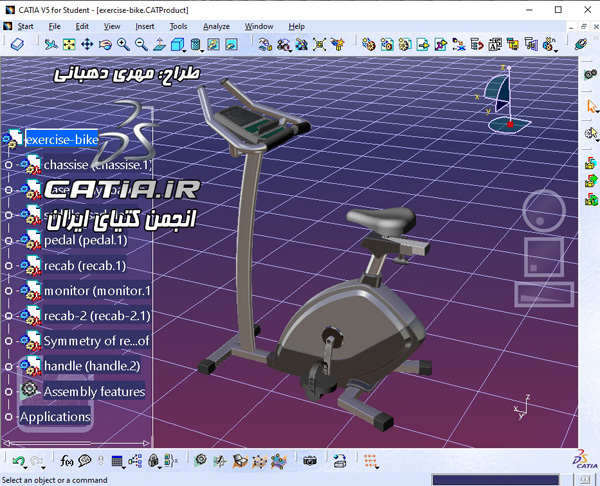Open dropdown arrow beside view cube icon
Viewport: 600px width, 486px height.
coord(184,51)
